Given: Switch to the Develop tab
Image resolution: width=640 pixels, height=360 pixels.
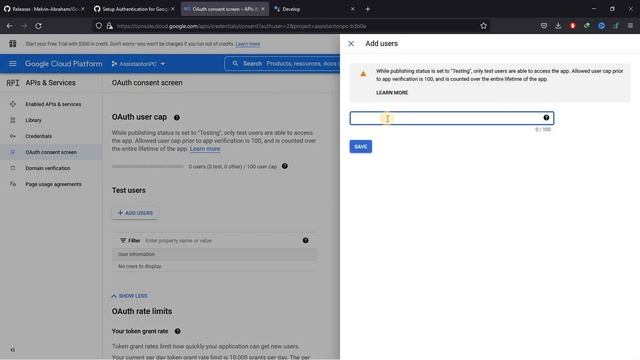Looking at the screenshot, I should [x=314, y=9].
